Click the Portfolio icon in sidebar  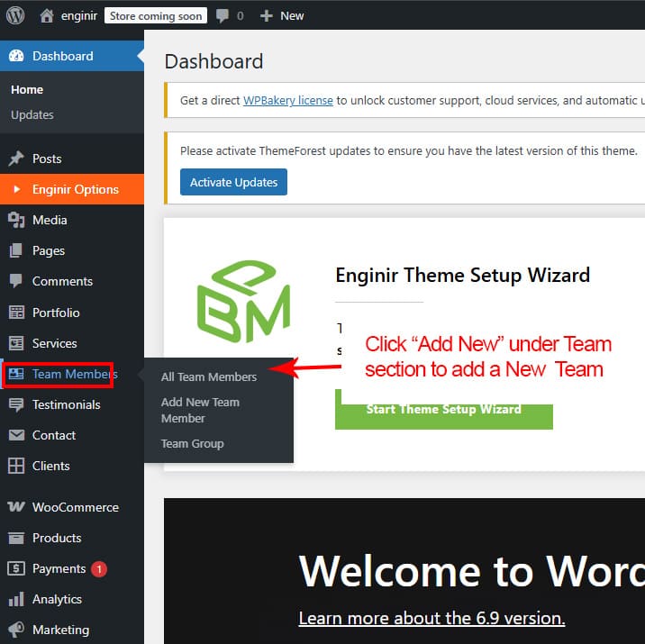point(16,313)
